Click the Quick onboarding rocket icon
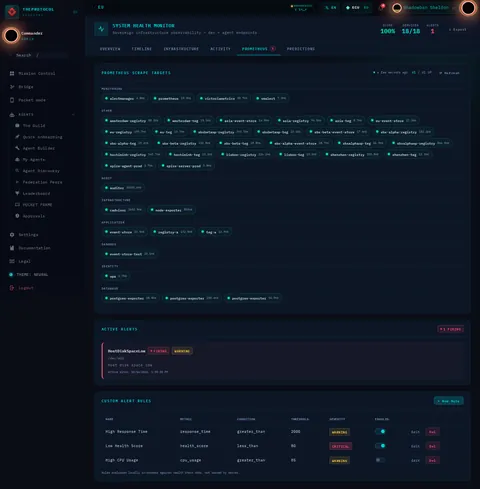 [x=17, y=137]
